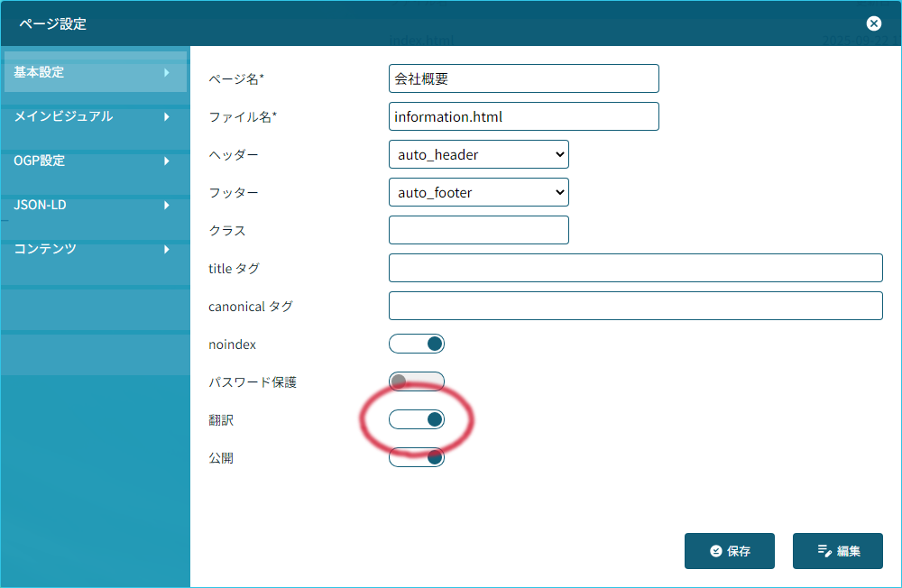
Task: Click the 保存 button
Action: point(730,551)
